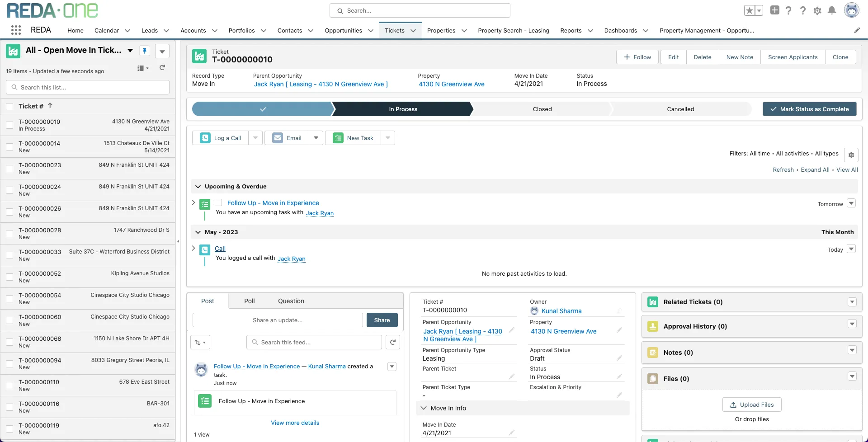Select the checkbox for ticket T-0000000014
Image resolution: width=868 pixels, height=442 pixels.
[9, 147]
